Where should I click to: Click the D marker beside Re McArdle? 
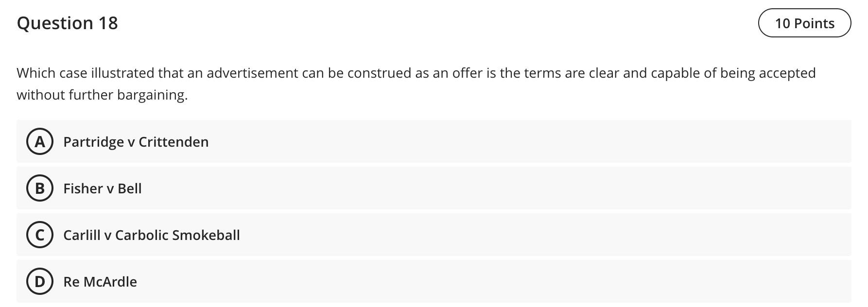click(x=40, y=281)
